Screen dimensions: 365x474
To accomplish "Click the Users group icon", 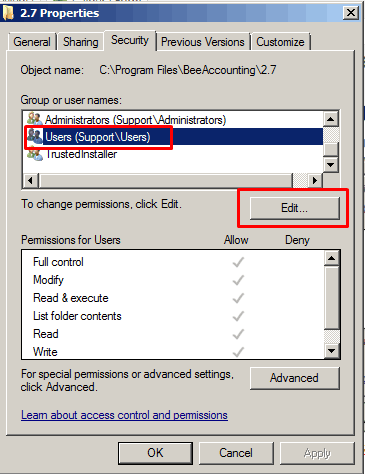I will (35, 136).
